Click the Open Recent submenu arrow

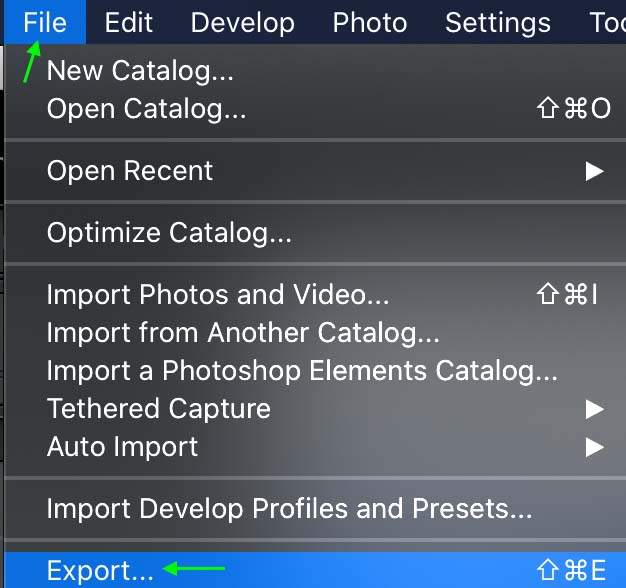594,171
